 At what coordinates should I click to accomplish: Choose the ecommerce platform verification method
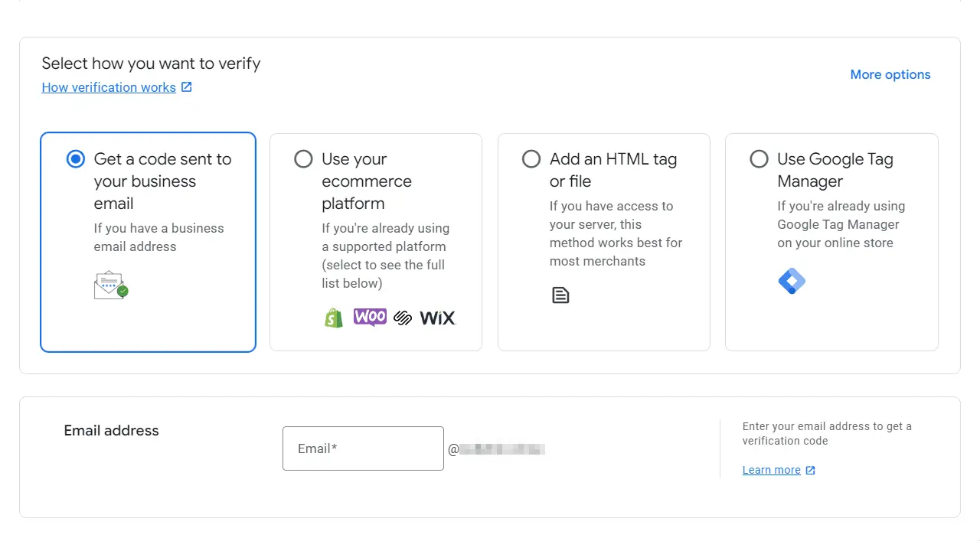303,159
